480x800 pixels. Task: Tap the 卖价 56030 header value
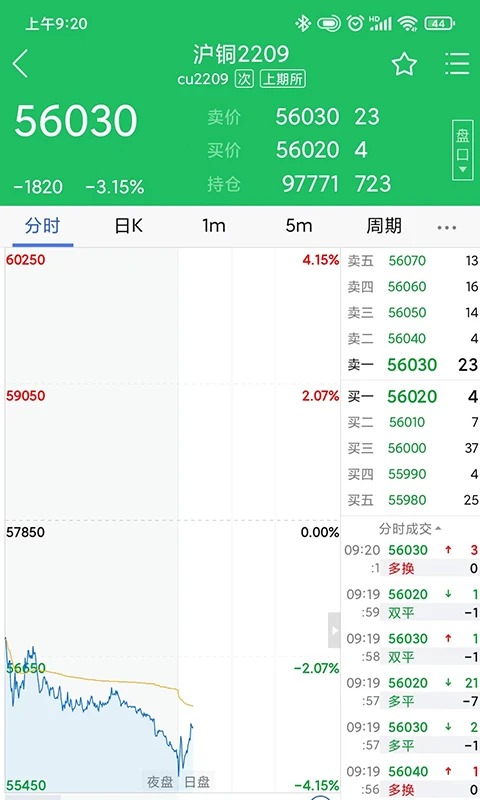[307, 117]
